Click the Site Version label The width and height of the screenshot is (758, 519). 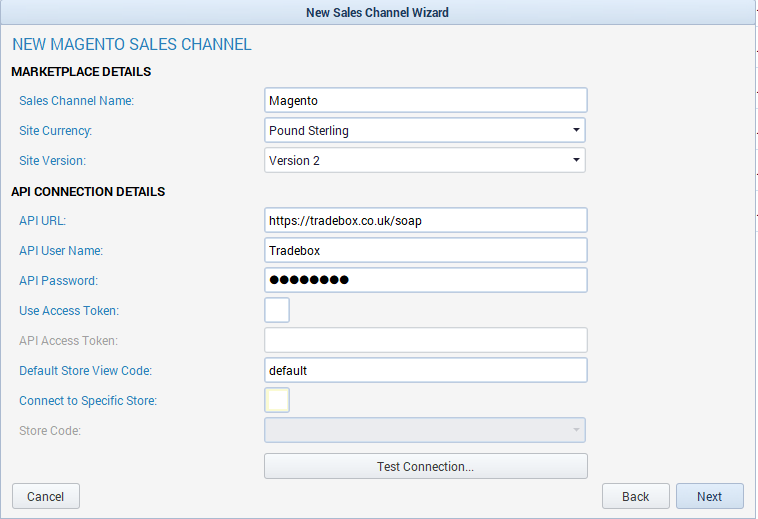click(x=52, y=160)
